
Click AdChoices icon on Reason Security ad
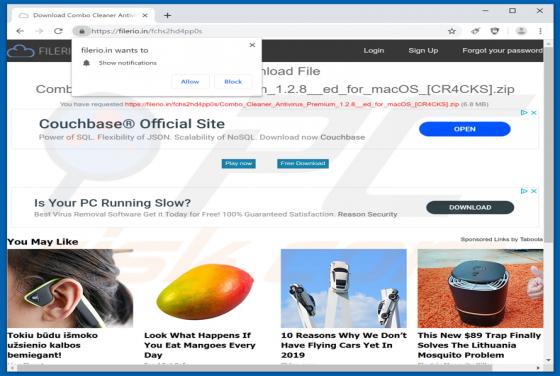tap(524, 191)
